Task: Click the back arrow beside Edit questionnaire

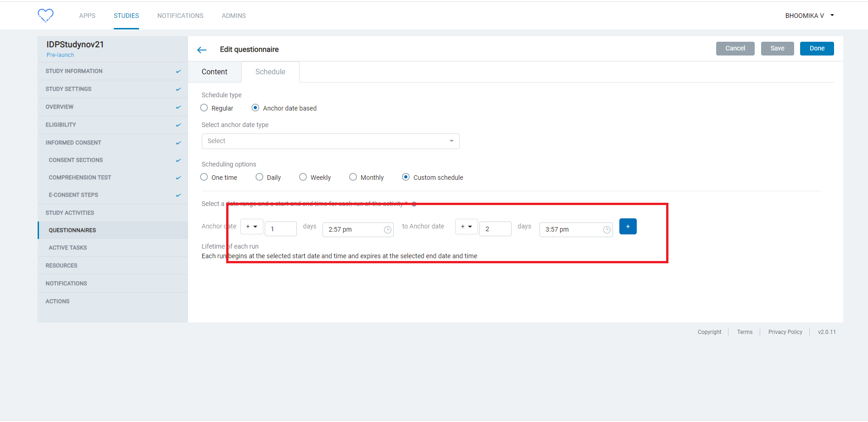Action: pos(202,50)
